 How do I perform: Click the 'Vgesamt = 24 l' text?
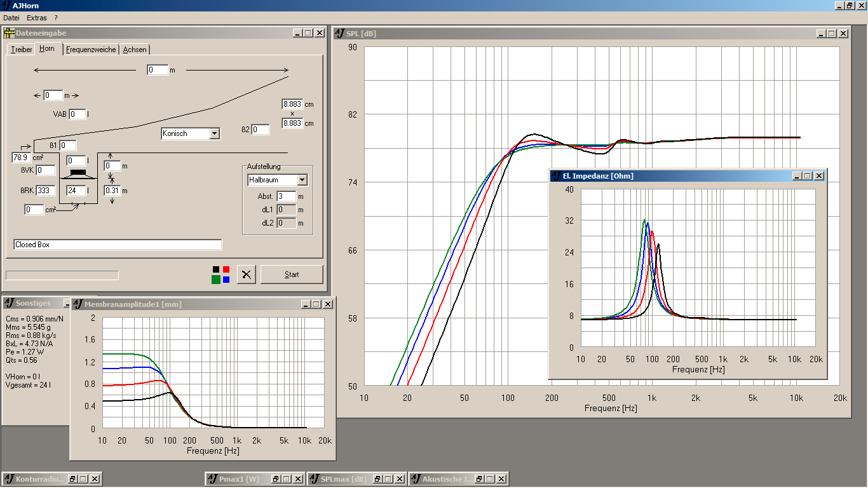[x=27, y=384]
